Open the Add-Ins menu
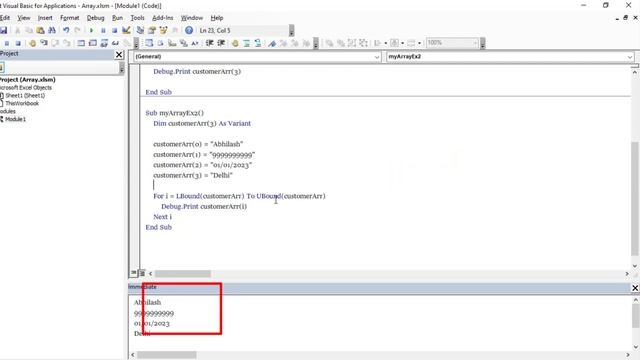Screen dimensions: 640x360 coord(162,18)
